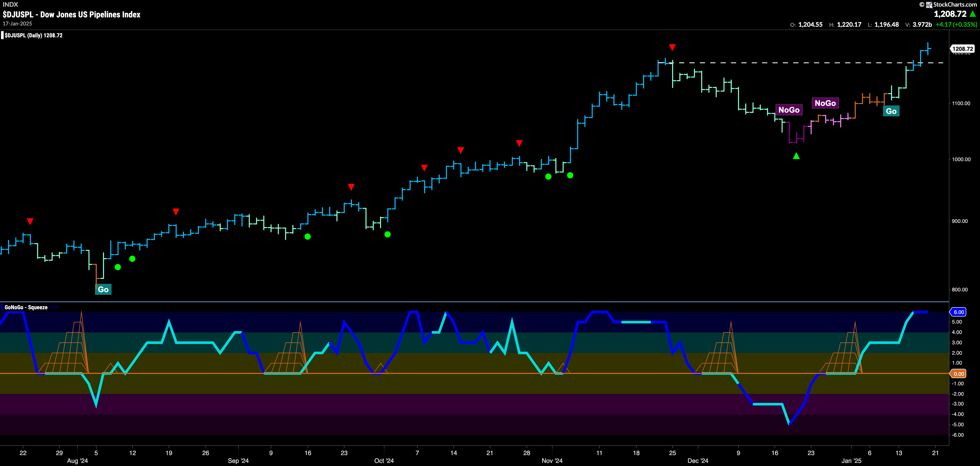Click the -3.00 oscillator axis label

[x=957, y=404]
